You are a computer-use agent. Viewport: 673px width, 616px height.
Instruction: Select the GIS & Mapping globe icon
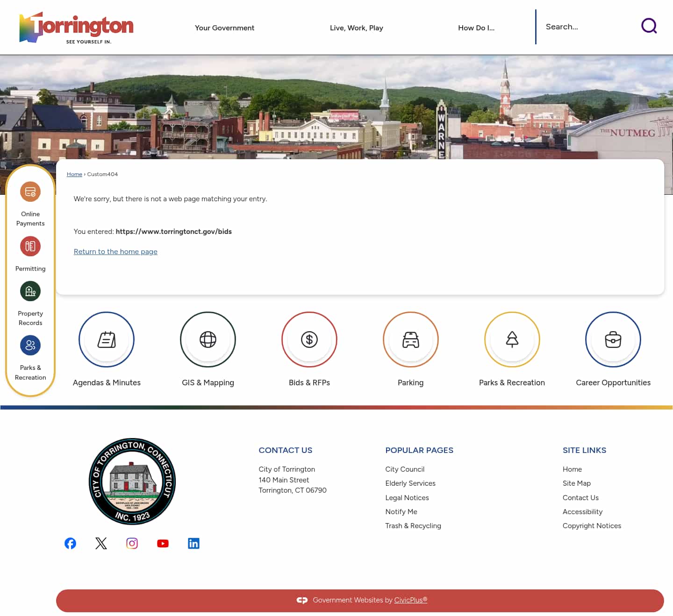click(208, 340)
